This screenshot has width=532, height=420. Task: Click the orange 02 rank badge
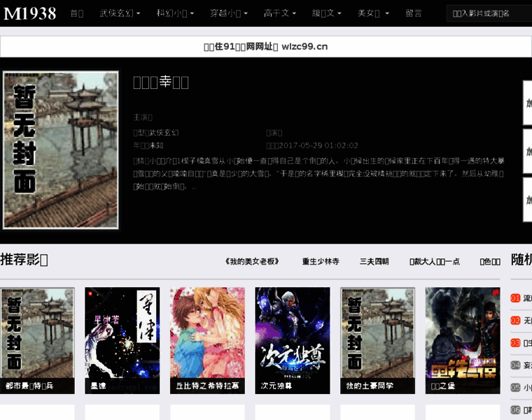tap(516, 321)
